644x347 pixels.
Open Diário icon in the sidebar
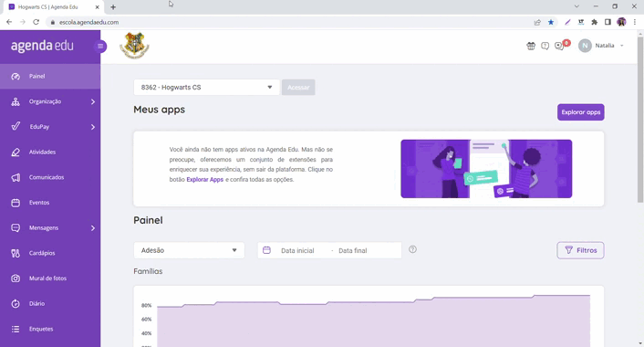coord(16,304)
